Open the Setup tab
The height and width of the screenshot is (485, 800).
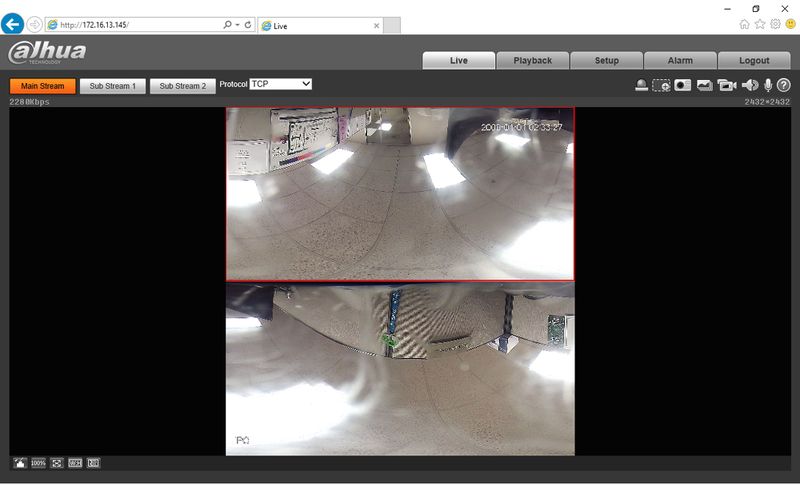(607, 60)
